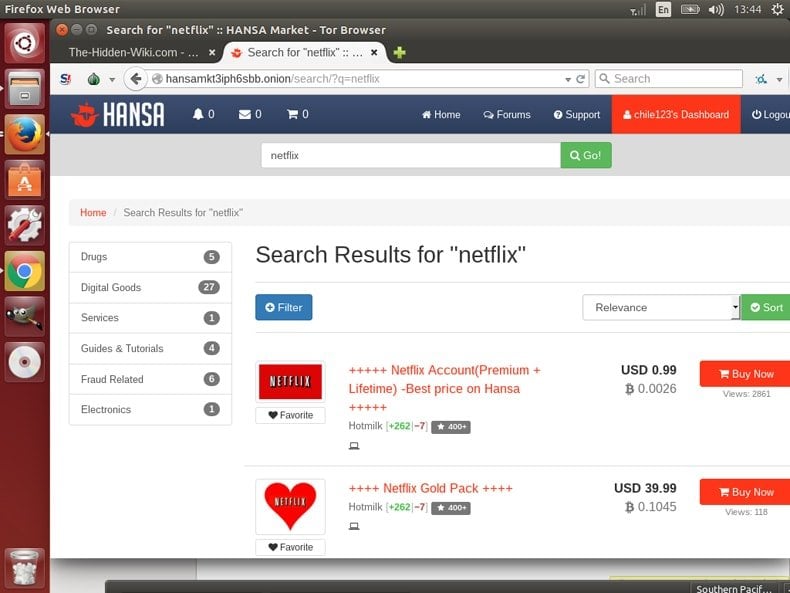The height and width of the screenshot is (593, 790).
Task: Open the NETFLIX heart thumbnail
Action: [290, 506]
